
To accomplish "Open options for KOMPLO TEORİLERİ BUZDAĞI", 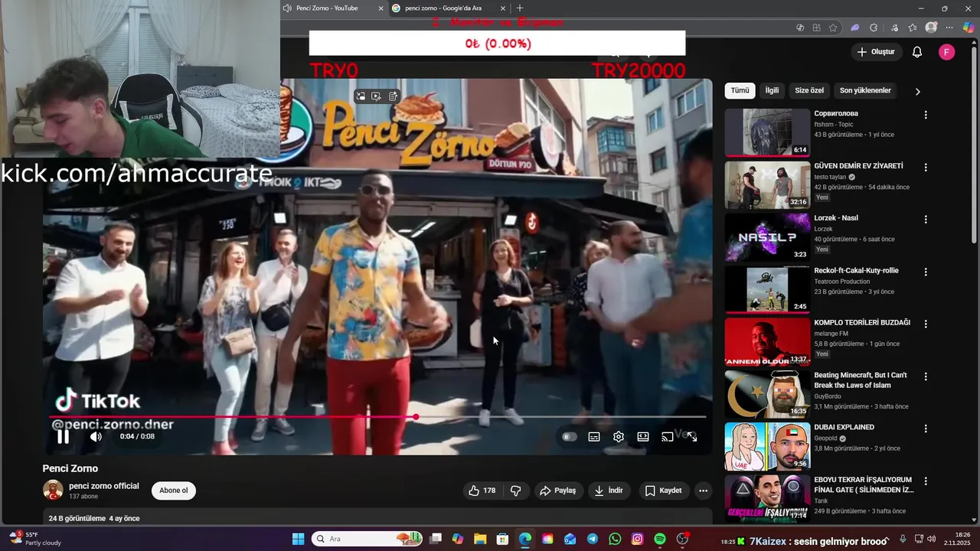I will [926, 324].
